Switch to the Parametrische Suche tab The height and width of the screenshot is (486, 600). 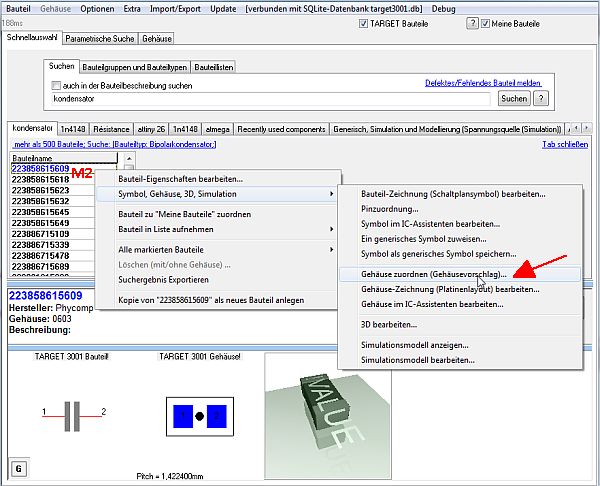[x=100, y=38]
